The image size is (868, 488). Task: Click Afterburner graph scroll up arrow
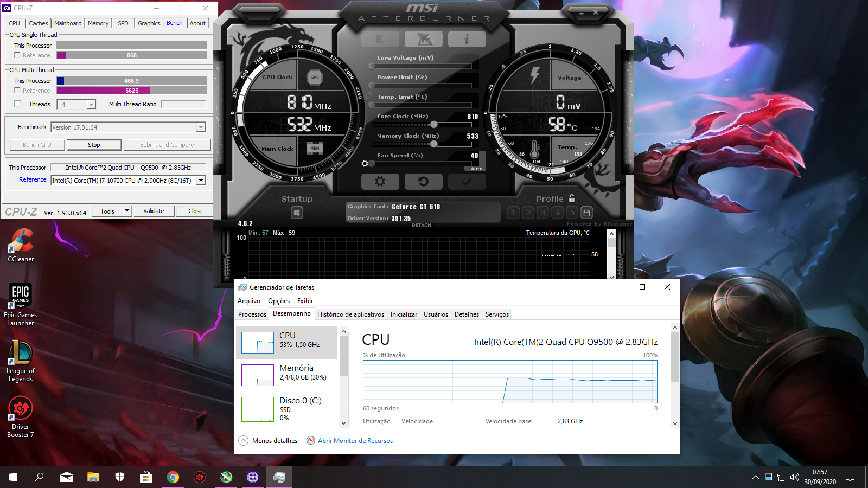tap(612, 234)
